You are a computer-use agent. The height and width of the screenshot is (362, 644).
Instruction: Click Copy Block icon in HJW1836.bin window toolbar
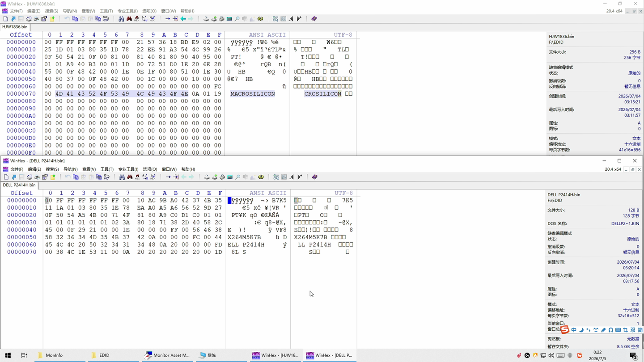pos(75,19)
